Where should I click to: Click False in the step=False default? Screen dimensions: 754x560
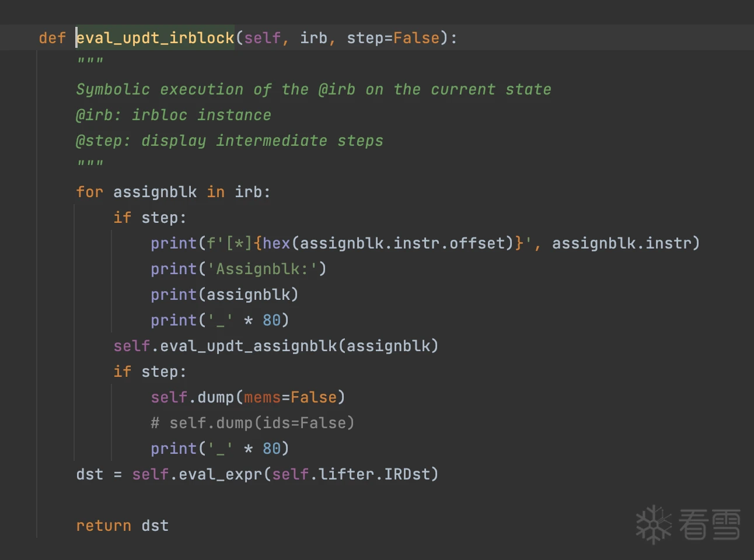(x=416, y=38)
